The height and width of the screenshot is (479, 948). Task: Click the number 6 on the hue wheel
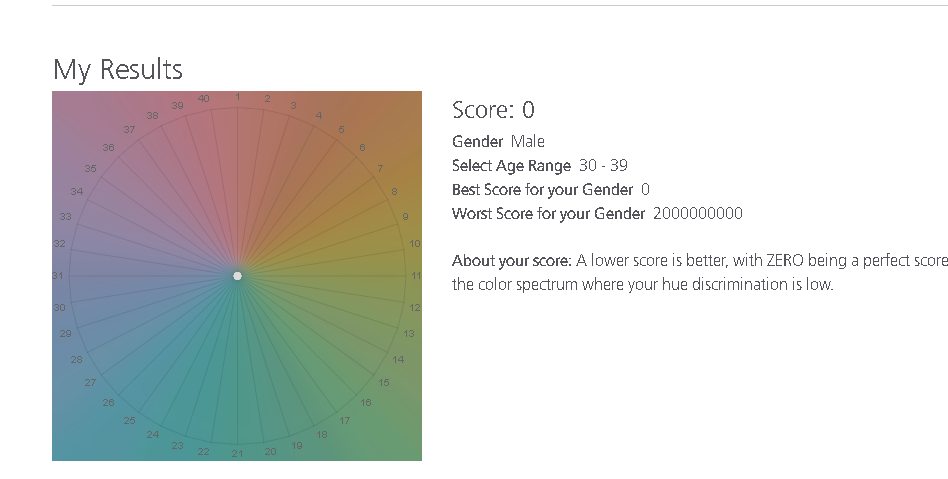click(363, 147)
